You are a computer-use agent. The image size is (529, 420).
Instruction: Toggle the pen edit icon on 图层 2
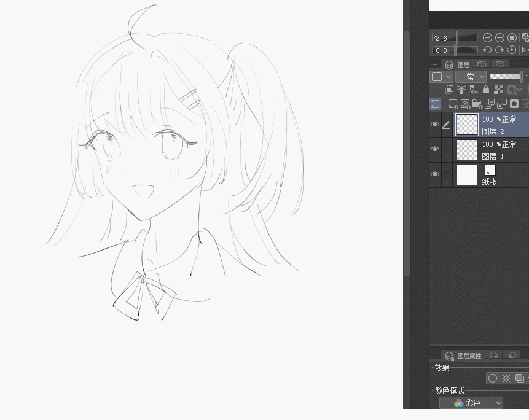(446, 125)
